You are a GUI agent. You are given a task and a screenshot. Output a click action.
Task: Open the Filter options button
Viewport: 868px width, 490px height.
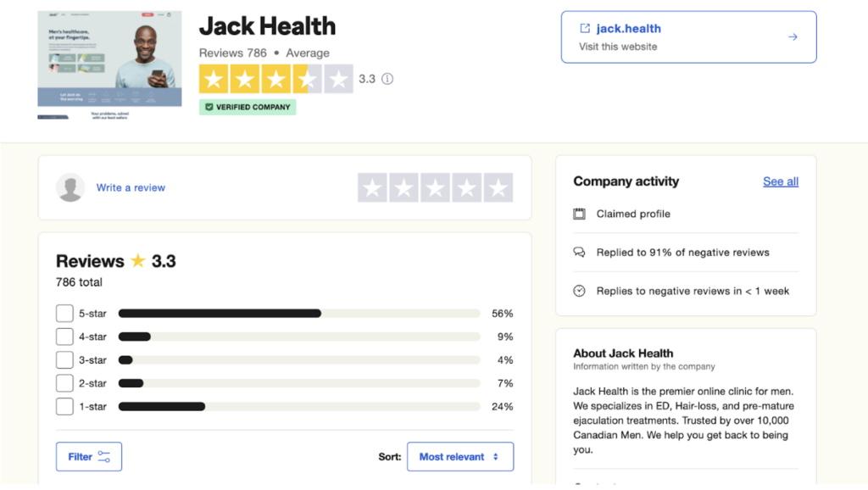(x=89, y=457)
